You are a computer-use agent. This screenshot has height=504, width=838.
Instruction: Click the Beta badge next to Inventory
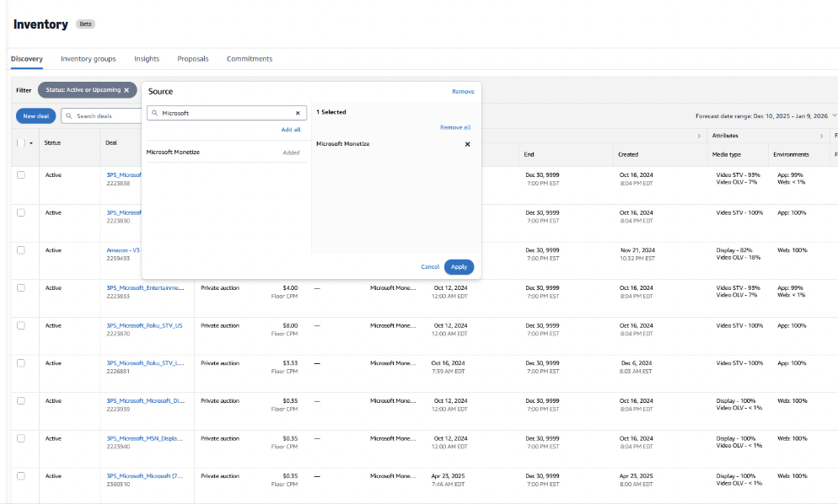(x=85, y=24)
